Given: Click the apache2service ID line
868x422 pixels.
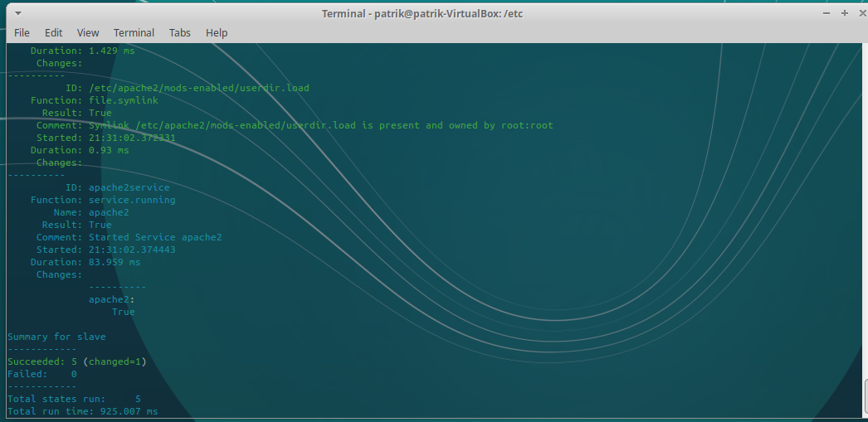Looking at the screenshot, I should point(129,187).
